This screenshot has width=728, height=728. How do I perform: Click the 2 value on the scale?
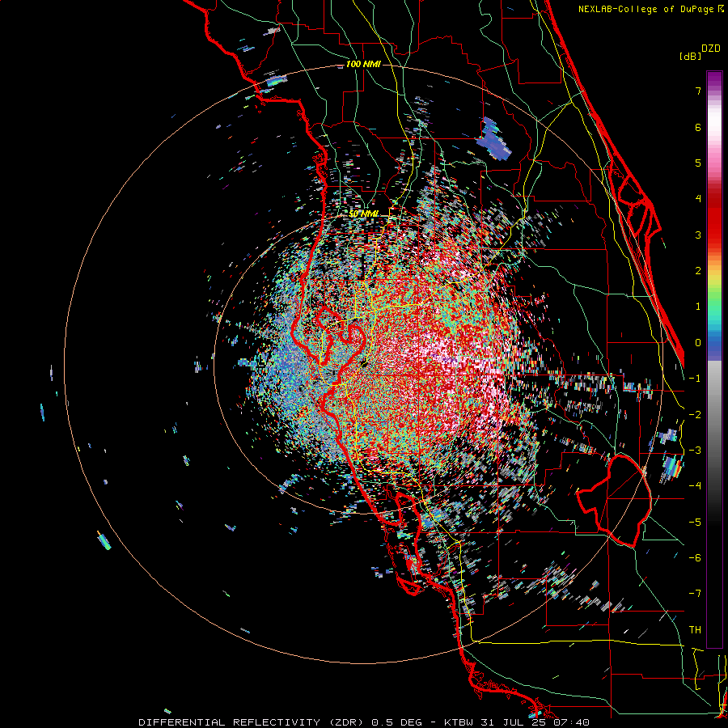tap(698, 271)
